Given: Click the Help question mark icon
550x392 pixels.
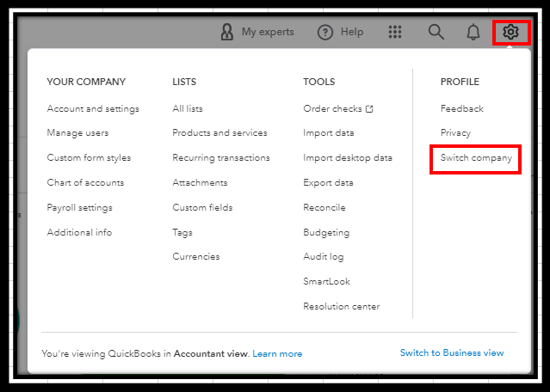Looking at the screenshot, I should click(x=325, y=33).
